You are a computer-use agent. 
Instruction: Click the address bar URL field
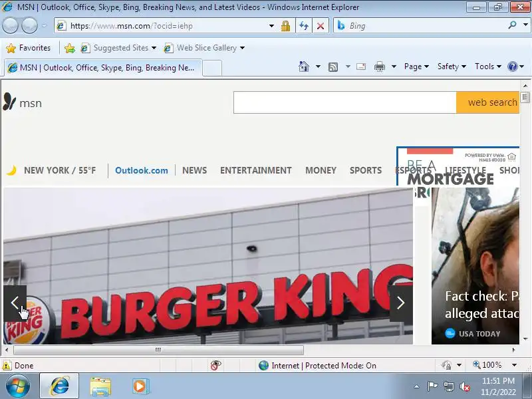tap(162, 26)
